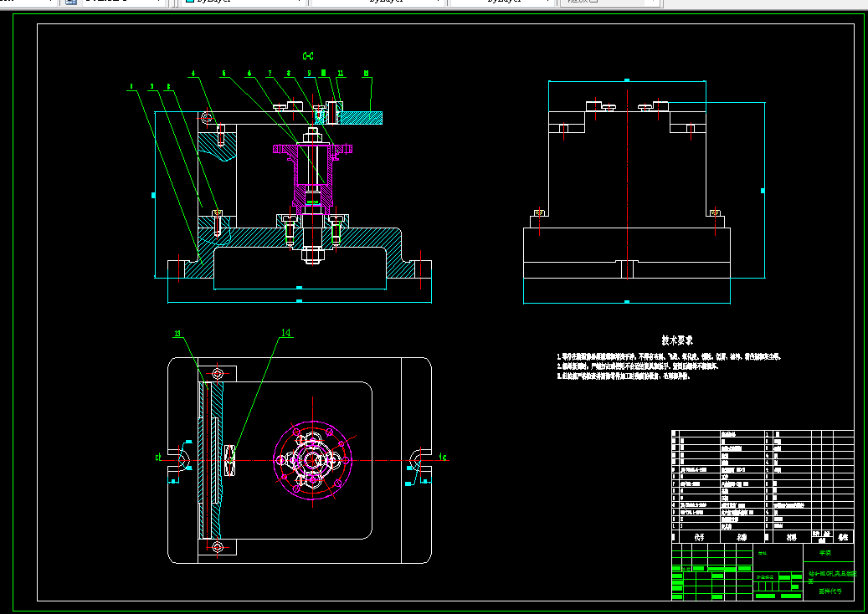This screenshot has width=868, height=614.
Task: Click grip on side view's bottom width dimension
Action: coord(627,302)
